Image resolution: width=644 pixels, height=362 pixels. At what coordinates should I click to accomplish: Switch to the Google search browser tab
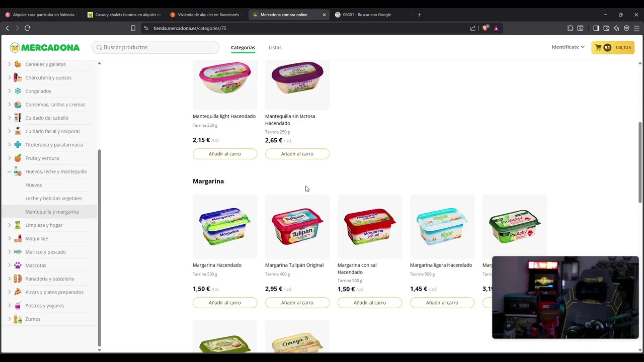click(x=367, y=15)
